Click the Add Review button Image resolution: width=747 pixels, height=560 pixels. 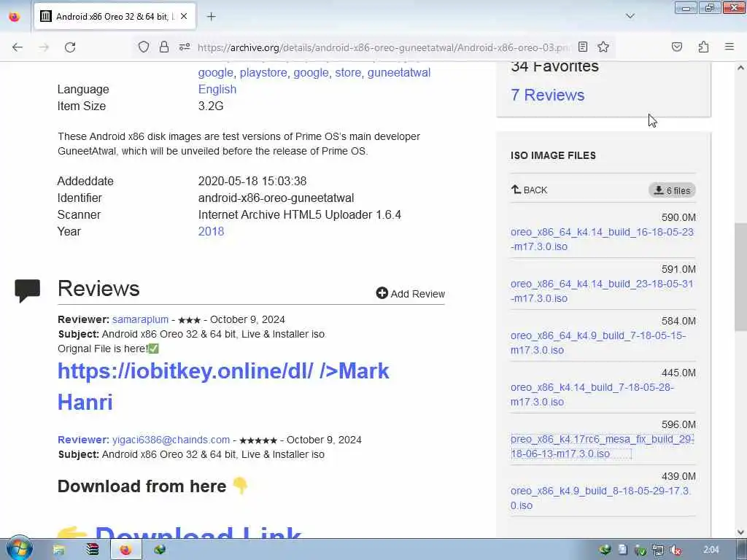tap(410, 293)
